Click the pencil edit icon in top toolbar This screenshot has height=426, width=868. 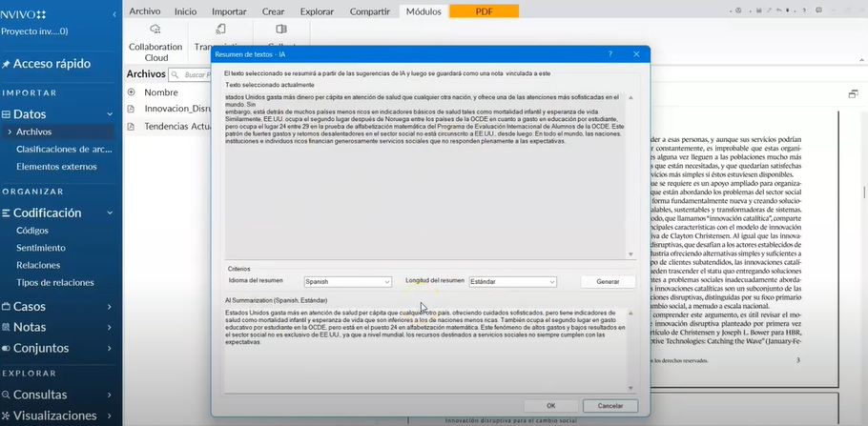770,10
